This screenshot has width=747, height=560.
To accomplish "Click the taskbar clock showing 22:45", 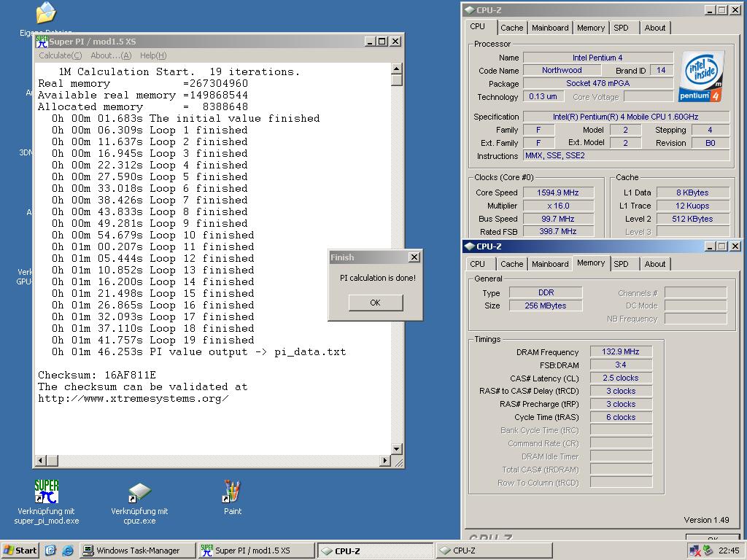I will pos(729,551).
